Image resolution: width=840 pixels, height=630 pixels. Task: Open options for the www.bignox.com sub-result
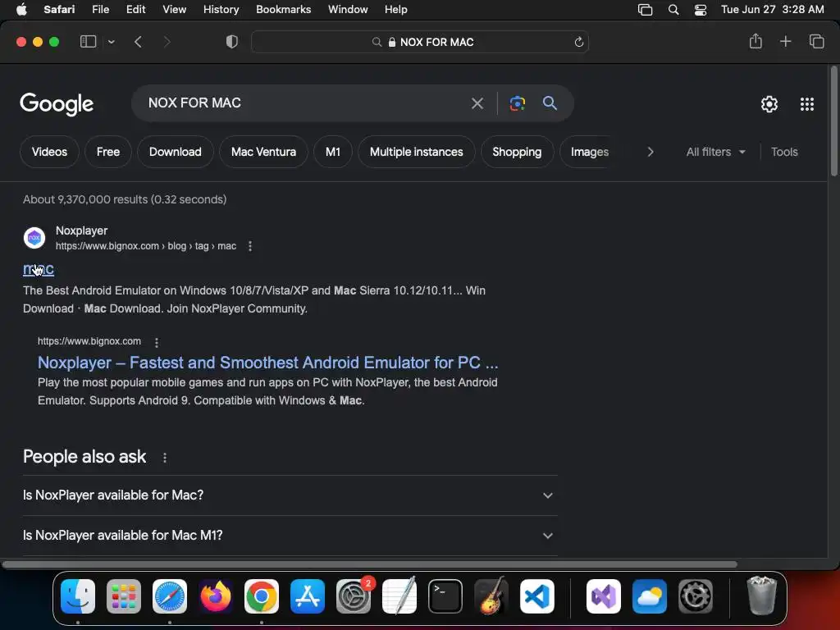point(157,342)
